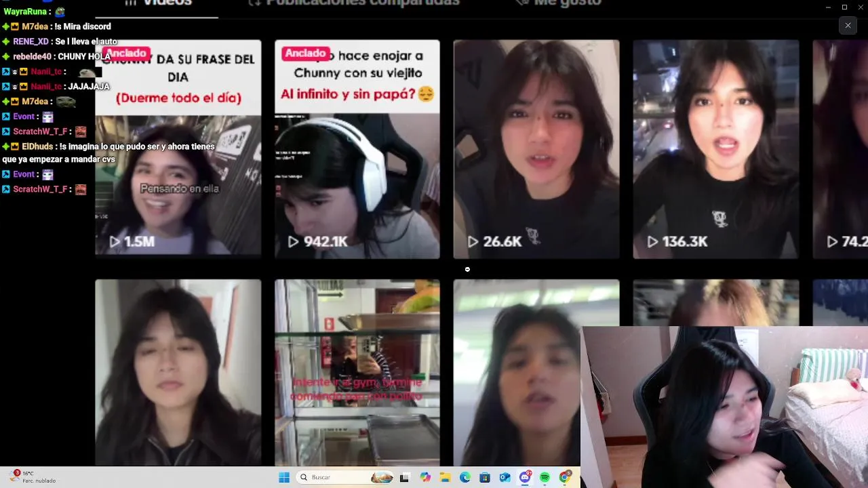
Task: Click the last ScratchW_T_F chat message
Action: (44, 189)
